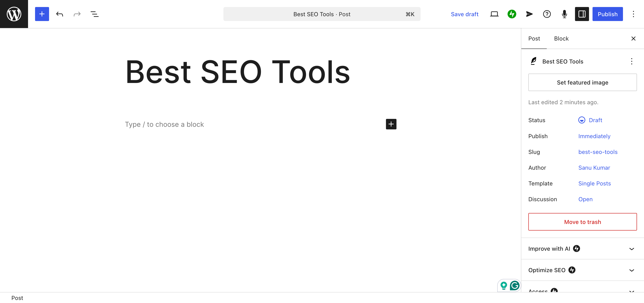Undo the last change
Viewport: 644px width, 303px height.
point(60,14)
